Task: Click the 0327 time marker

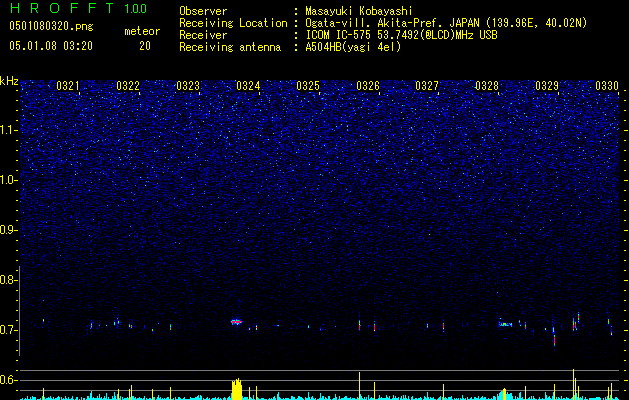Action: click(427, 86)
